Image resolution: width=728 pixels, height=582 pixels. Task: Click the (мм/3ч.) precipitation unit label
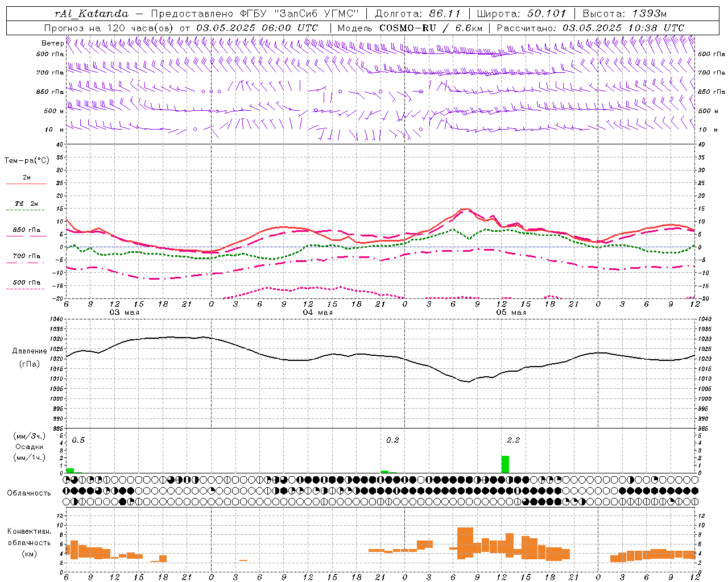(x=29, y=436)
